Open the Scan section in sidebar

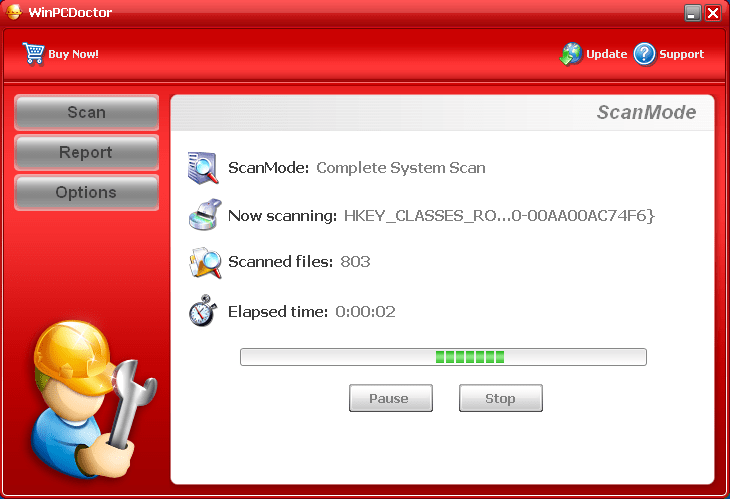coord(86,113)
